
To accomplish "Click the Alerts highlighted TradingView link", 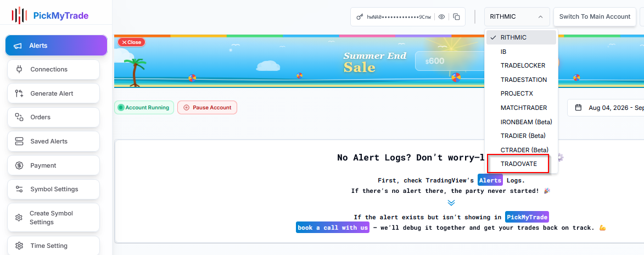I will click(x=490, y=180).
